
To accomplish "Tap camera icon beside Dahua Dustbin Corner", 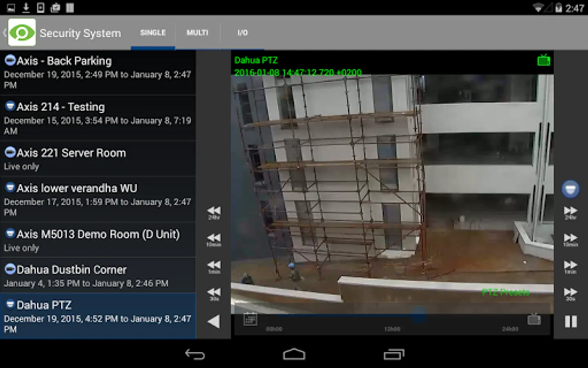I will click(x=10, y=269).
